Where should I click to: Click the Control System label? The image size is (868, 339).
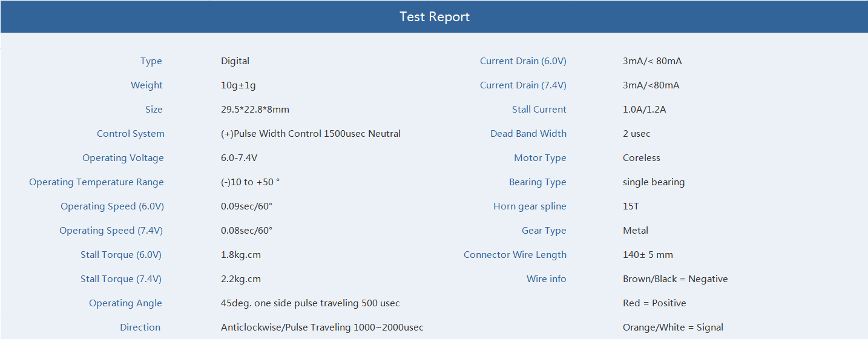tap(131, 134)
